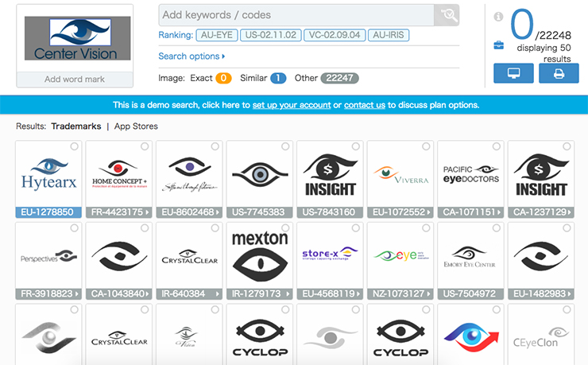The height and width of the screenshot is (365, 588).
Task: Click the magnifier search icon button
Action: (x=447, y=15)
